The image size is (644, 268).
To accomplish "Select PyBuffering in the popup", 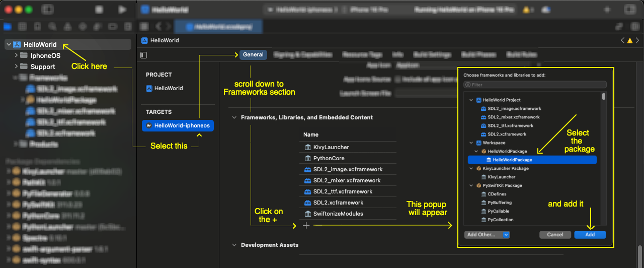I will (496, 203).
